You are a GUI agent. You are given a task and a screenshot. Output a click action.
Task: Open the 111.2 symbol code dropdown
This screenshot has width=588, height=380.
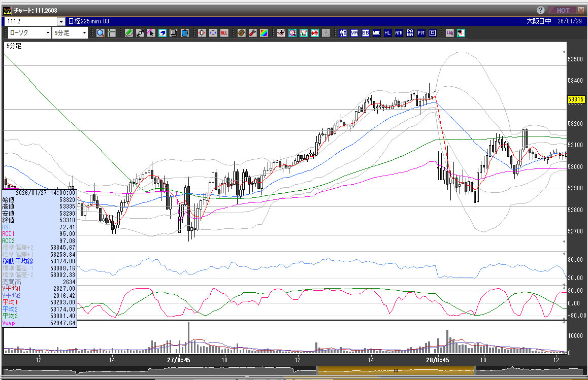[61, 21]
